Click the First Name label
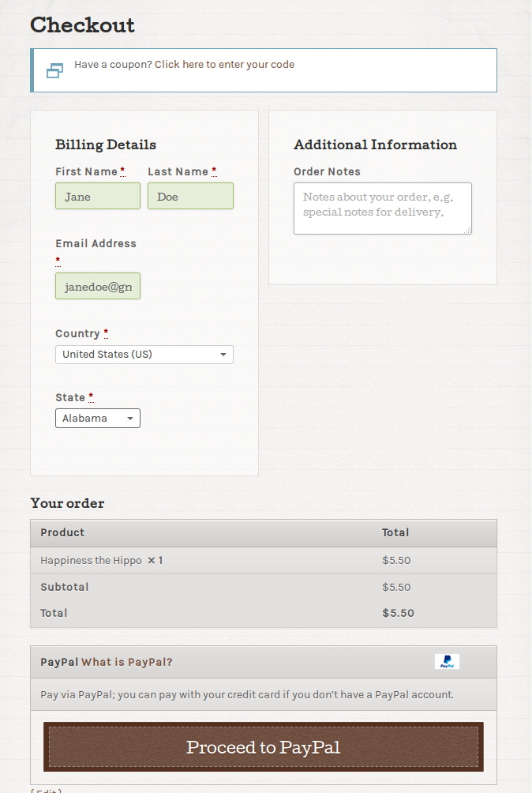Screen dimensions: 532x793 point(86,172)
